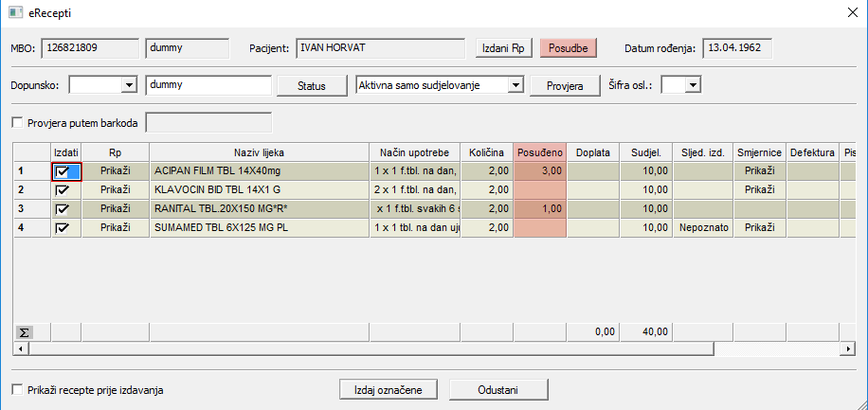Click the Status button
Screen dimensions: 868x410
[312, 86]
